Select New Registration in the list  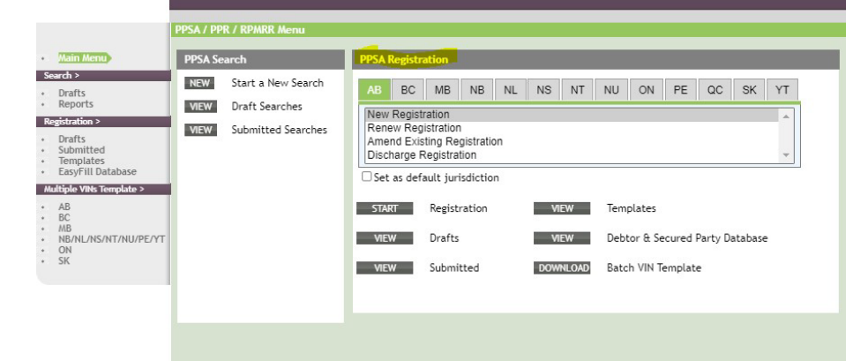pyautogui.click(x=572, y=115)
